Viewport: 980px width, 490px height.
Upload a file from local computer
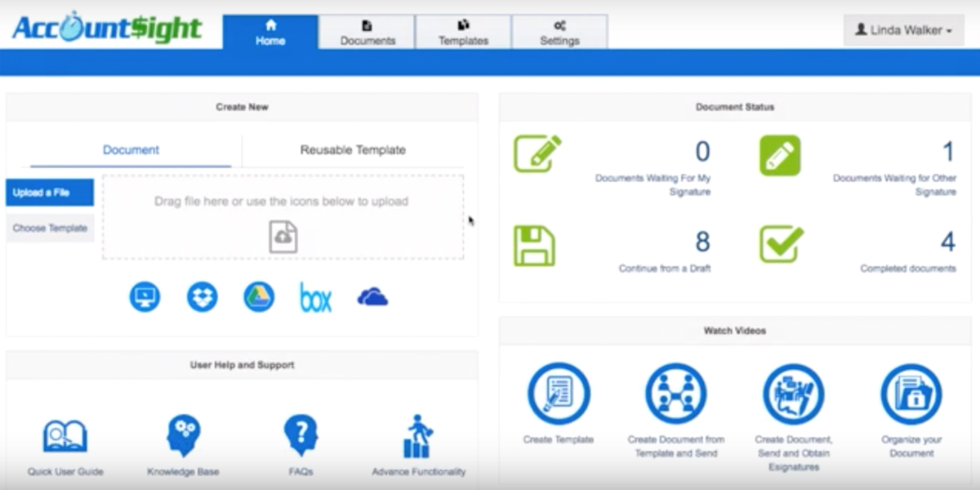point(144,296)
